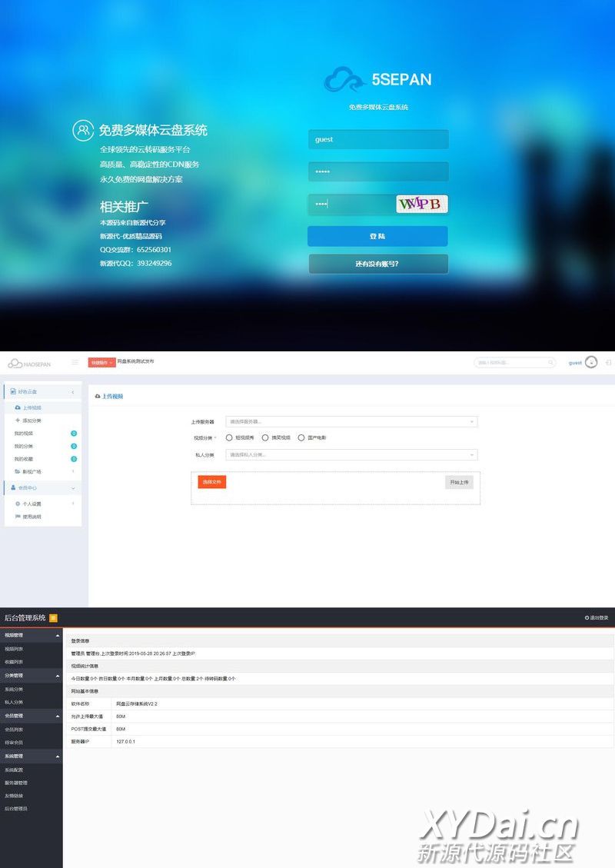Expand the 个人设置 sidebar item
Screen dimensions: 615x868
pyautogui.click(x=43, y=504)
